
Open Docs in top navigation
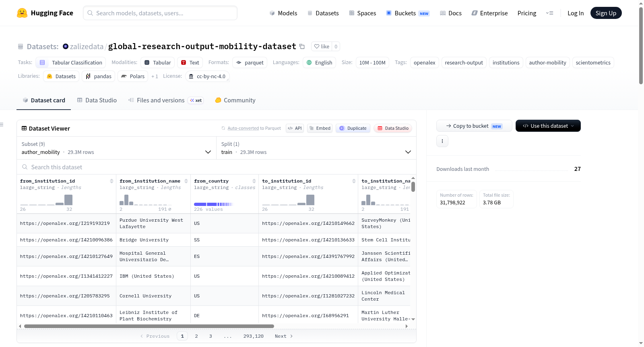pyautogui.click(x=451, y=13)
